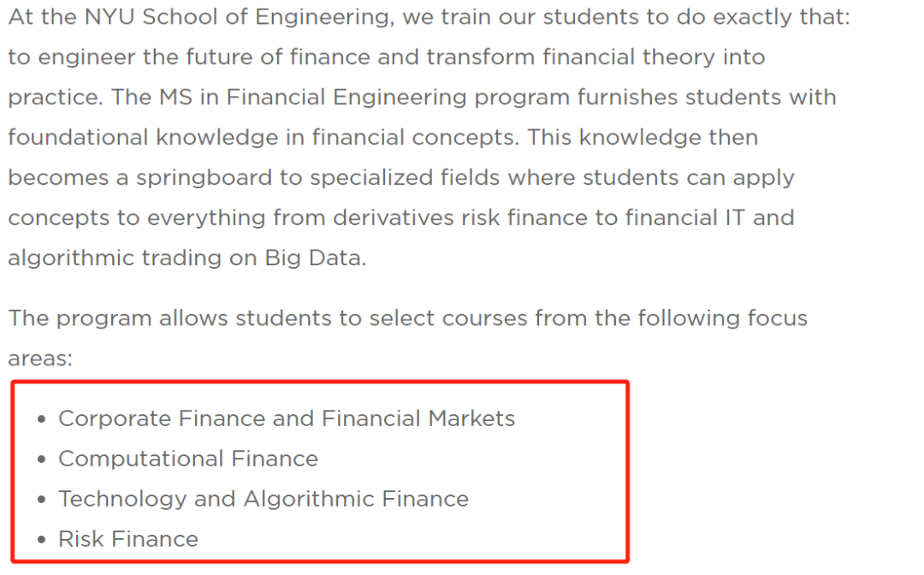Click the bullet dot before Technology and Algorithmic
Image resolution: width=924 pixels, height=575 pixels.
click(x=41, y=499)
